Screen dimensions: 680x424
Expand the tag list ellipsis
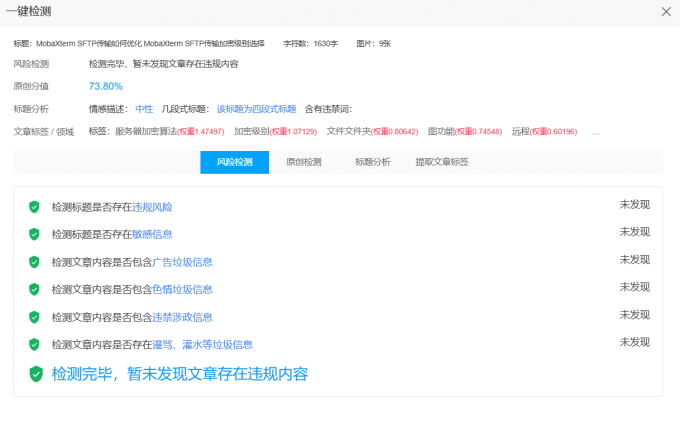pos(596,133)
